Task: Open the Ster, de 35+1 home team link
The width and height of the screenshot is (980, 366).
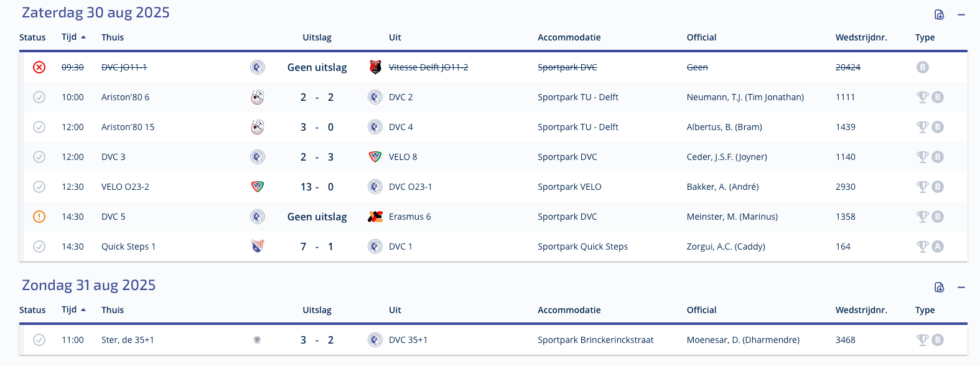Action: (x=128, y=340)
